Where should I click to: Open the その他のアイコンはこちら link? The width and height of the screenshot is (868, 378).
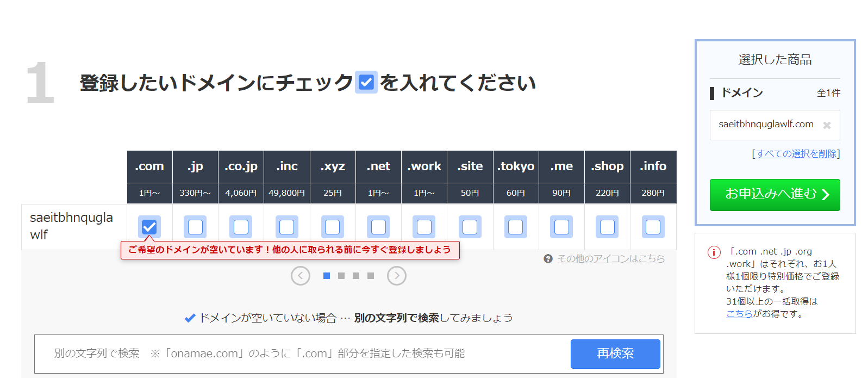611,259
